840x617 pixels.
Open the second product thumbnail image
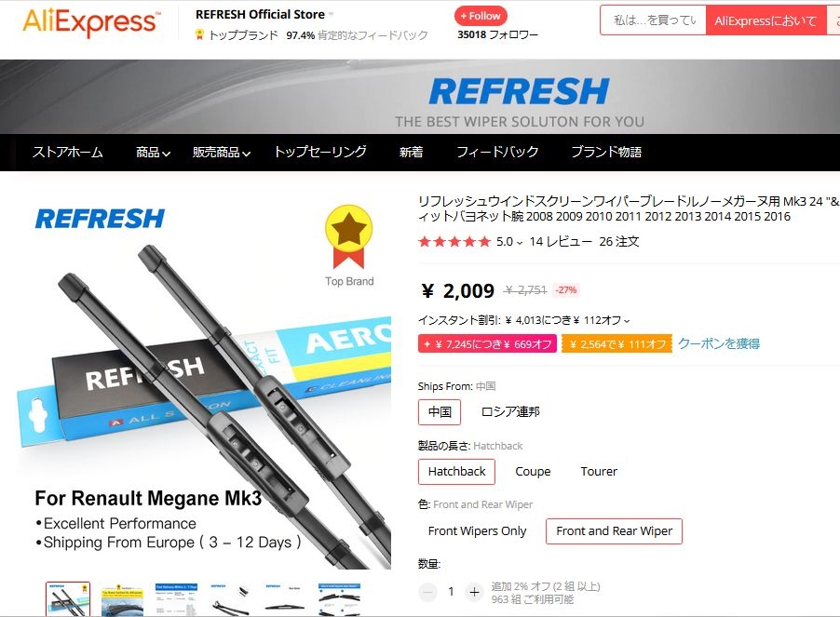(122, 599)
